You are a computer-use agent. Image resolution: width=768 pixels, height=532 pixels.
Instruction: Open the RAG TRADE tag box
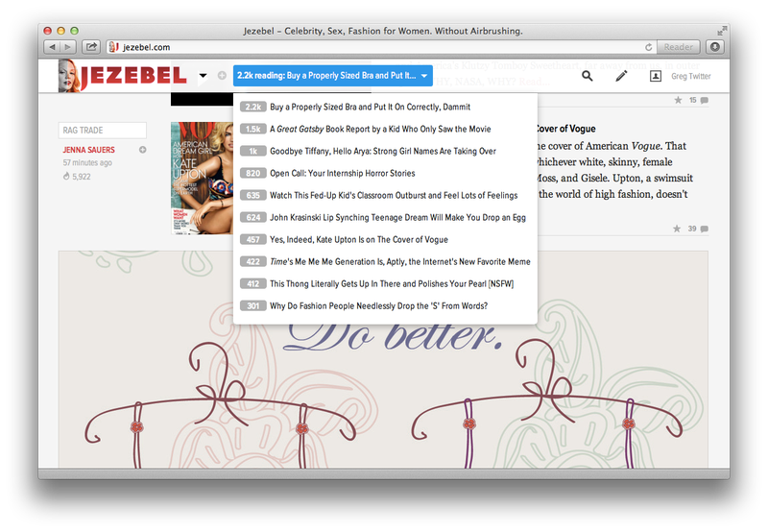[103, 131]
